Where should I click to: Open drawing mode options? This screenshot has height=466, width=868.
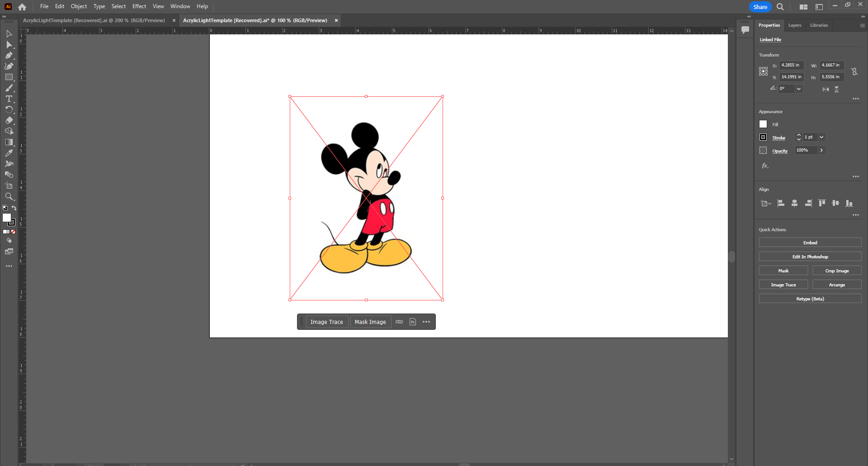[9, 241]
